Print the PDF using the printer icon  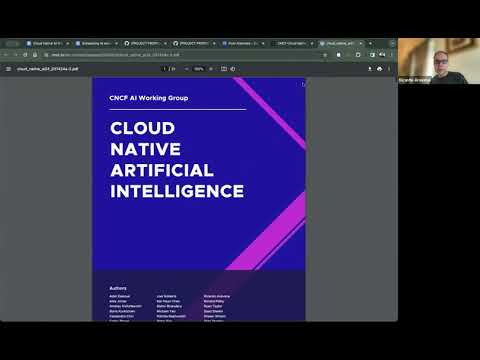point(379,69)
